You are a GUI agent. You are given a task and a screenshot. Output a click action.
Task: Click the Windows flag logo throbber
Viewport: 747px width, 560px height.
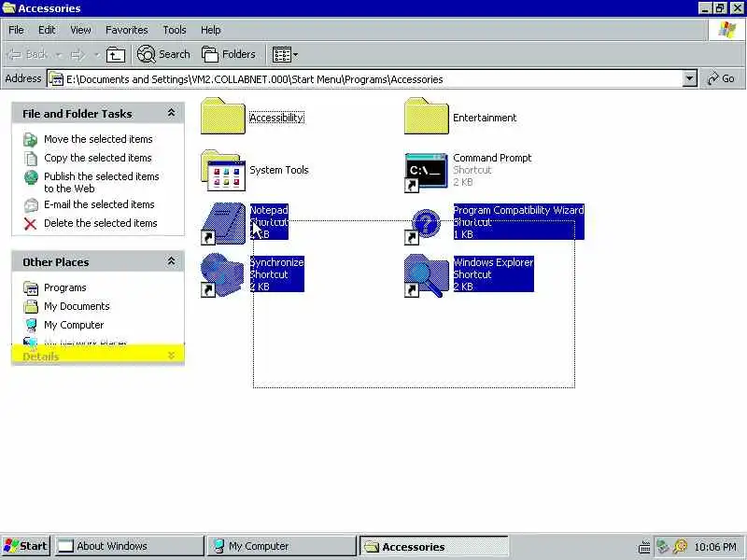point(726,30)
